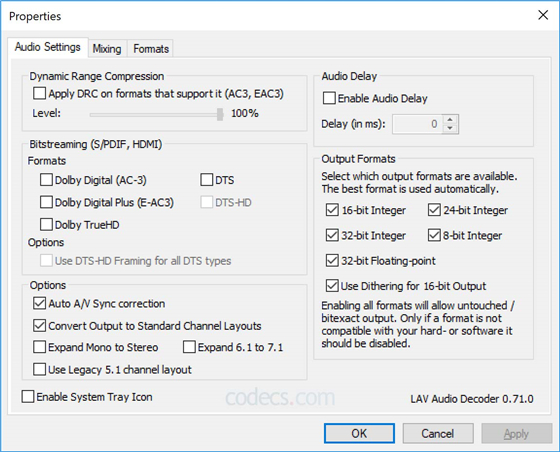560x452 pixels.
Task: Enable Use Legacy 5.1 channel layout
Action: [39, 369]
